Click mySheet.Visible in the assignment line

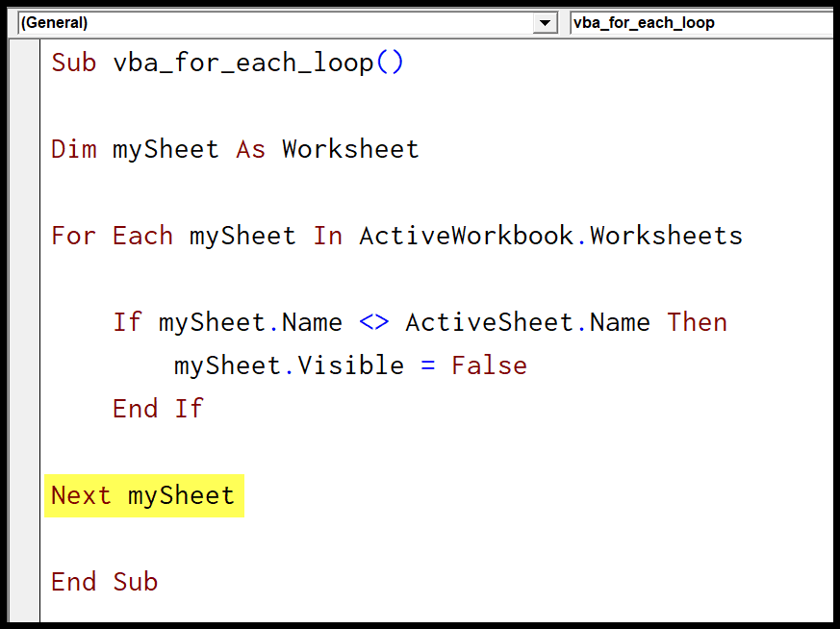[290, 366]
